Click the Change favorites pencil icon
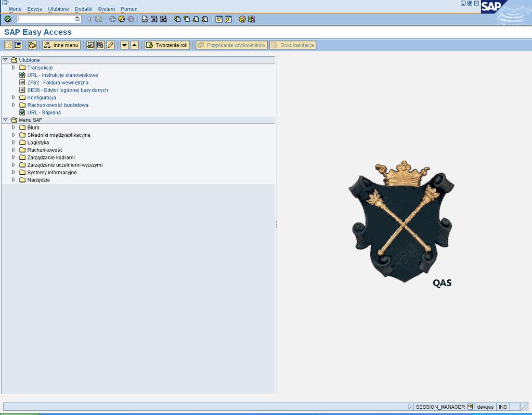This screenshot has height=415, width=532. [111, 45]
